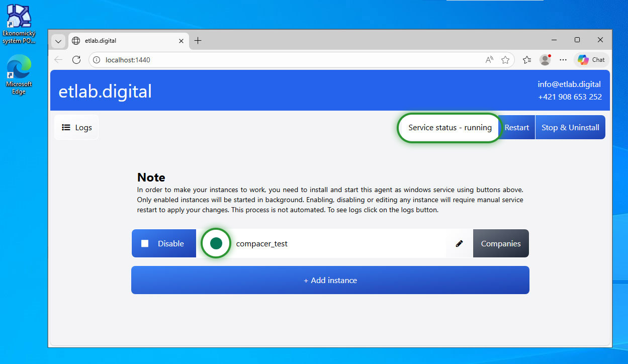Click the Stop & Uninstall button
The height and width of the screenshot is (364, 628).
[x=570, y=128]
